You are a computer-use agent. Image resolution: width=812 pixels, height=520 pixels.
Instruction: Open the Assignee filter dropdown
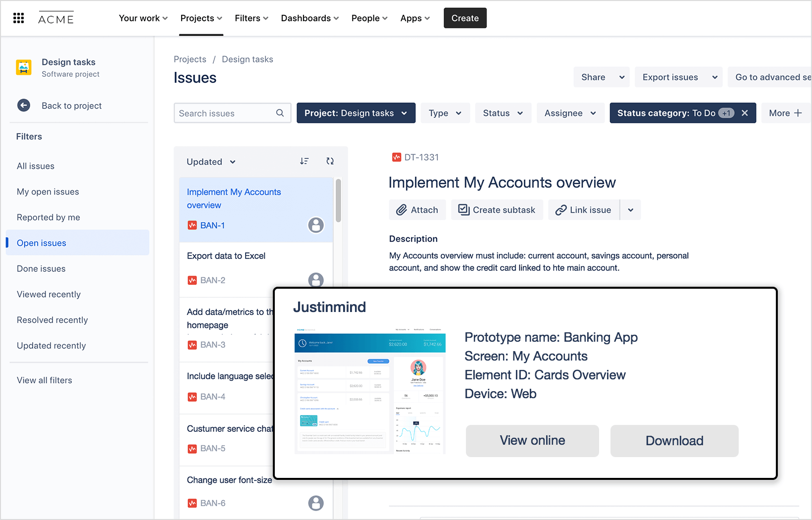coord(570,113)
